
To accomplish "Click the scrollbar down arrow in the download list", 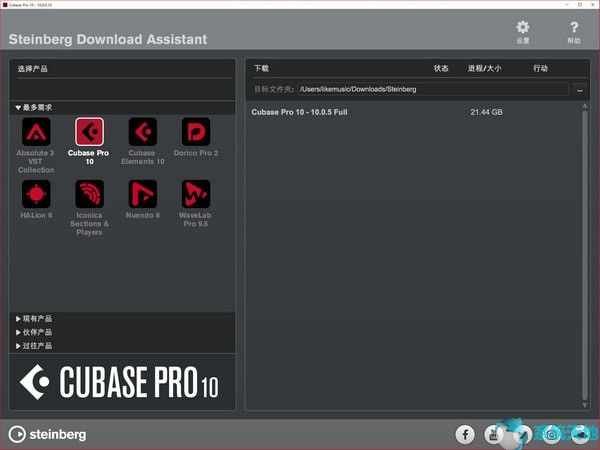I will (x=585, y=405).
